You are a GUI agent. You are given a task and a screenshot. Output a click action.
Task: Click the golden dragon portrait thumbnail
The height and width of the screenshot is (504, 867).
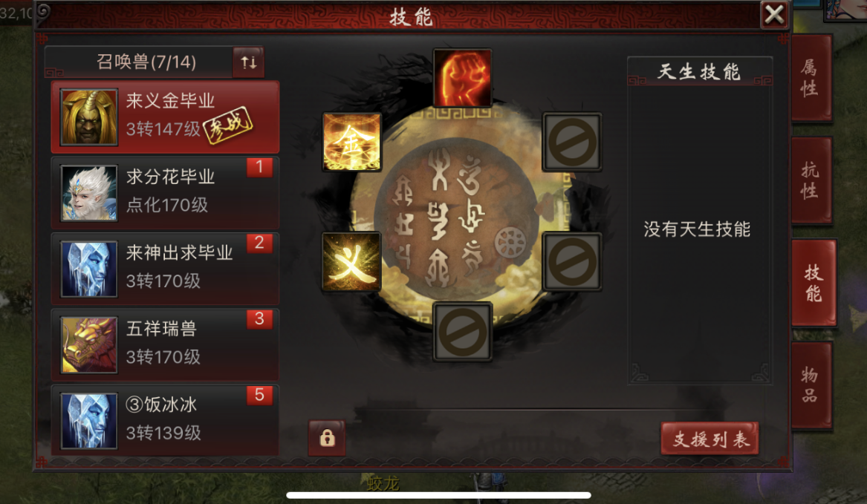(89, 345)
